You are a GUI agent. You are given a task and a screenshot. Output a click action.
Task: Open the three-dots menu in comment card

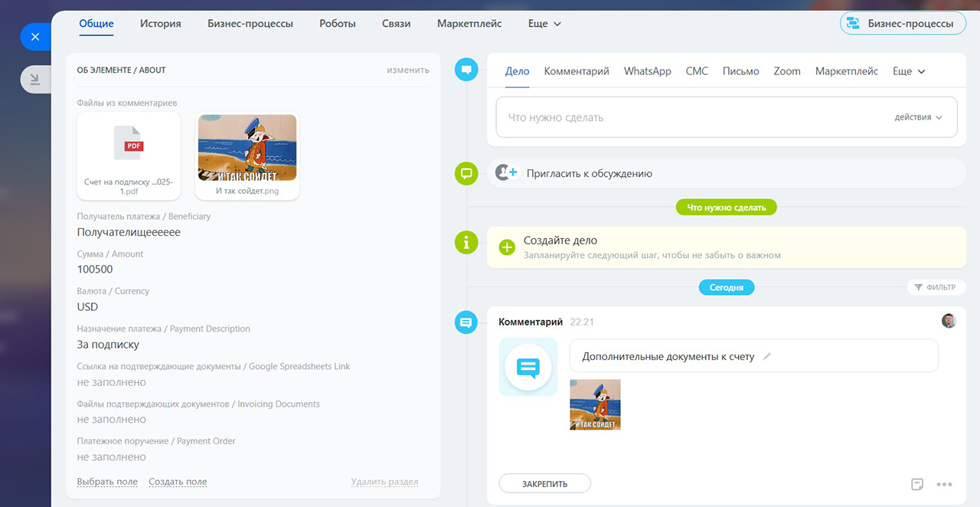pyautogui.click(x=944, y=484)
